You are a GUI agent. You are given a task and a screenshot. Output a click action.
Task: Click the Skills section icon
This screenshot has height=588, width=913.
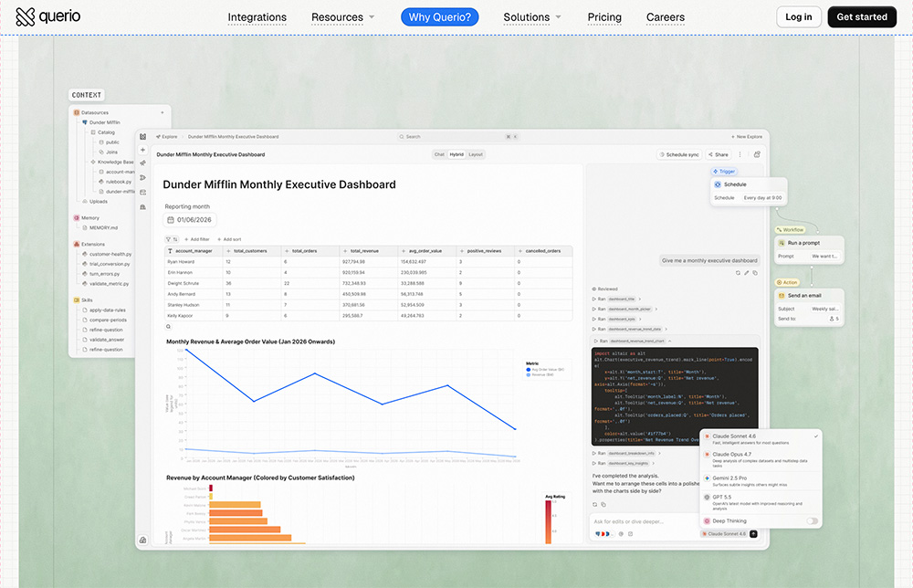[x=77, y=299]
